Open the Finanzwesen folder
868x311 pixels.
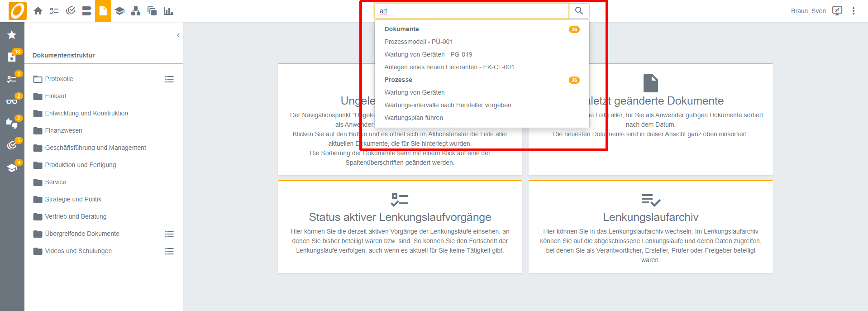tap(63, 130)
